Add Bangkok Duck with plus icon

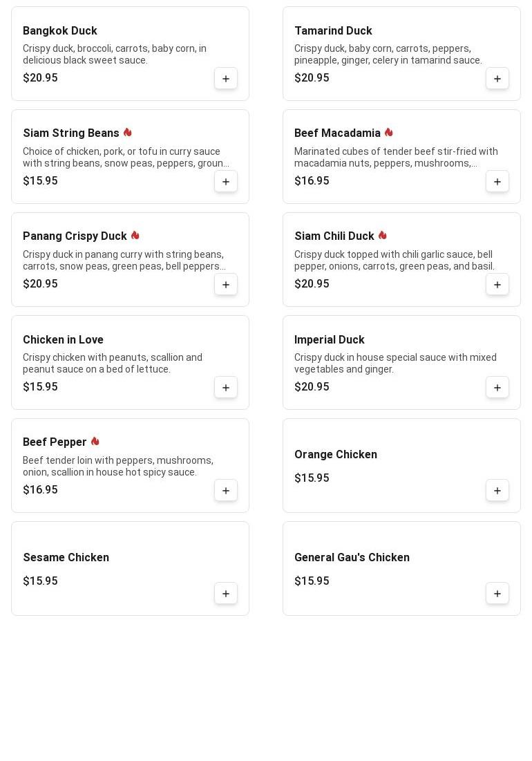pos(226,79)
